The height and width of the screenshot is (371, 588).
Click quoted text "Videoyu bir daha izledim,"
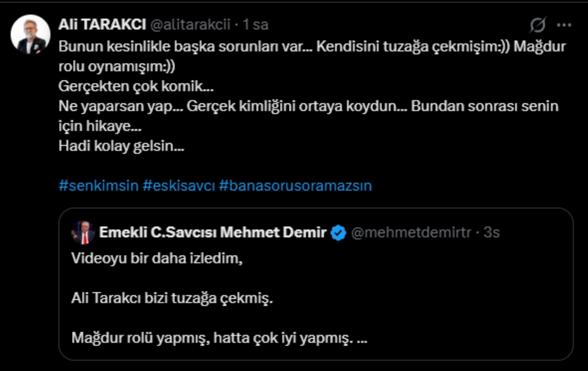click(157, 258)
